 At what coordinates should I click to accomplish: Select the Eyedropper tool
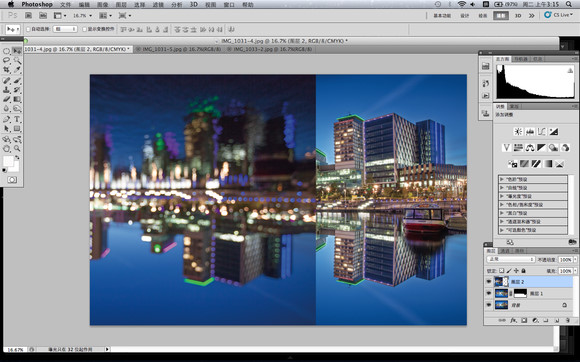coord(17,70)
